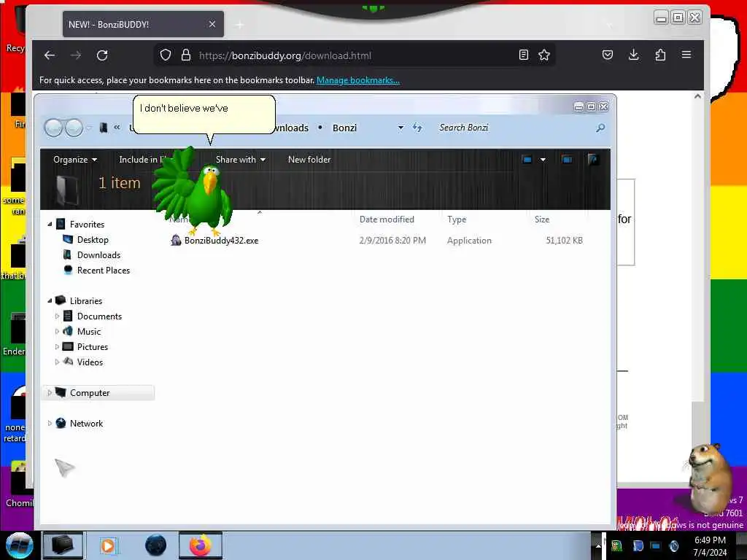Collapse the Libraries tree section
This screenshot has width=747, height=560.
[x=50, y=300]
